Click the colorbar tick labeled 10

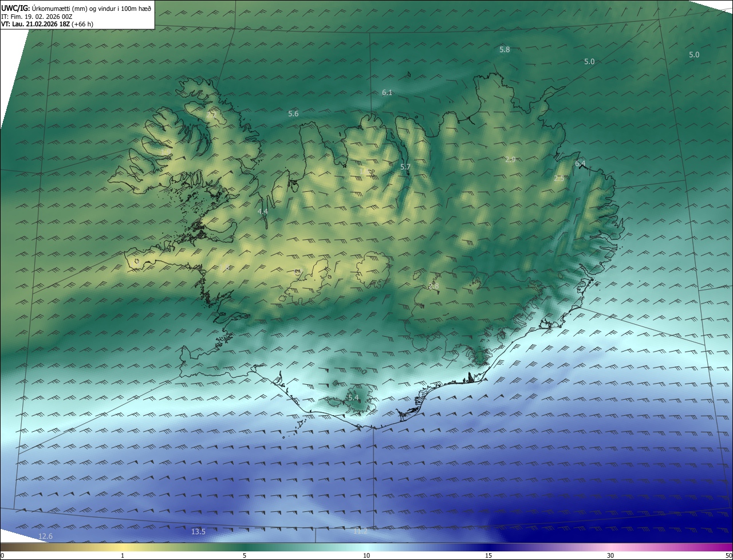coord(366,555)
